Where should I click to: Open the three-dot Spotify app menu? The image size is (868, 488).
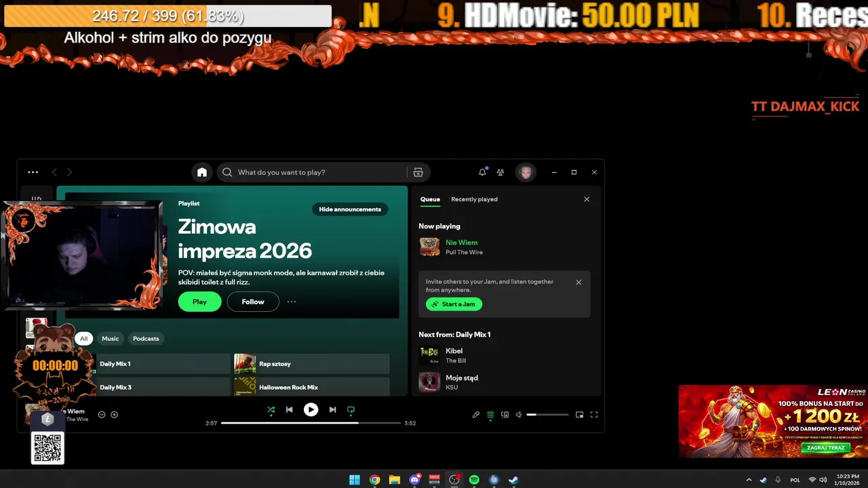(33, 172)
